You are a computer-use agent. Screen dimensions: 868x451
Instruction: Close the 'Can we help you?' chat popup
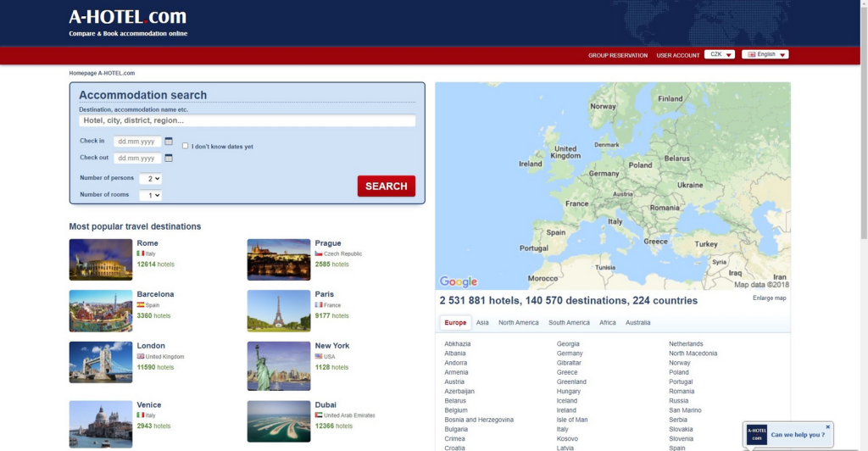point(827,426)
